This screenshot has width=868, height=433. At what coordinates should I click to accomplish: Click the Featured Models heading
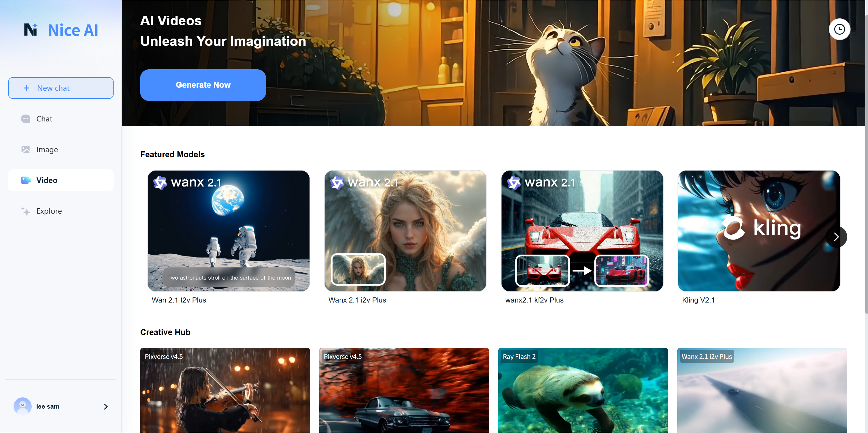[172, 154]
